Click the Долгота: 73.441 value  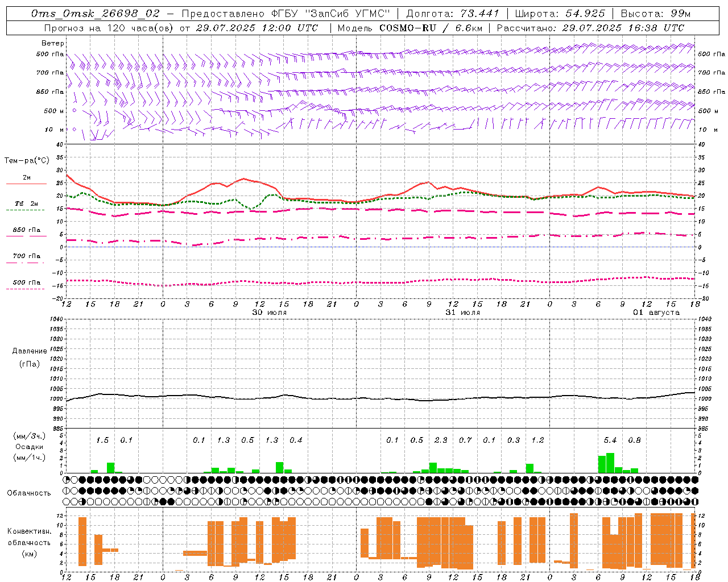(x=452, y=14)
